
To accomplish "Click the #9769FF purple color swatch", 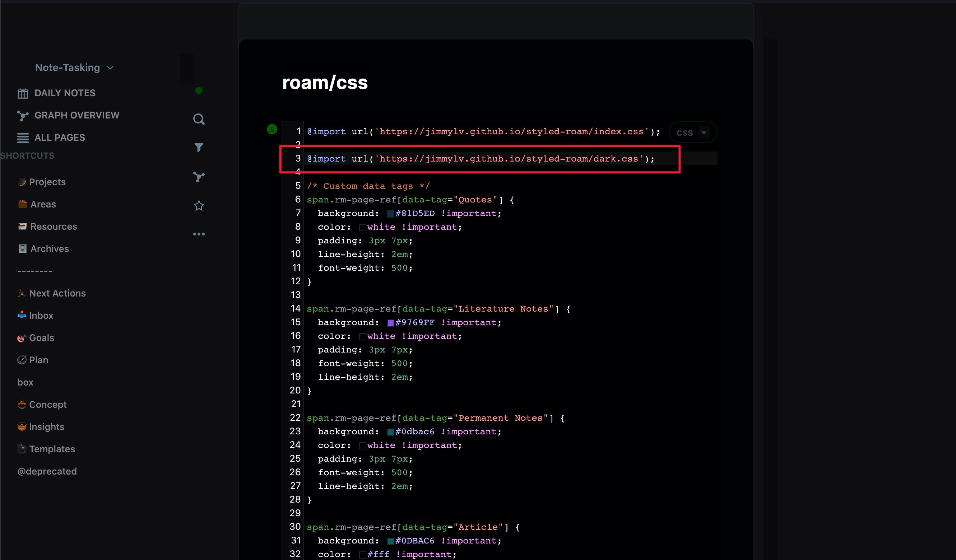I will (390, 323).
